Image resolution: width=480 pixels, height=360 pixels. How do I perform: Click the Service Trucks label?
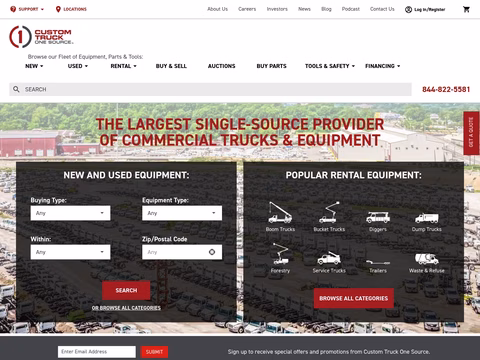click(329, 271)
